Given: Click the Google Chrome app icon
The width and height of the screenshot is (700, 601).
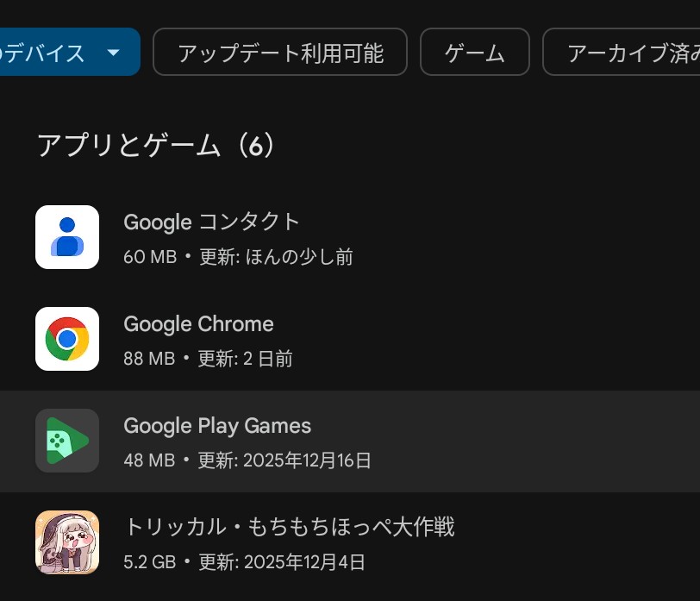Looking at the screenshot, I should tap(67, 339).
